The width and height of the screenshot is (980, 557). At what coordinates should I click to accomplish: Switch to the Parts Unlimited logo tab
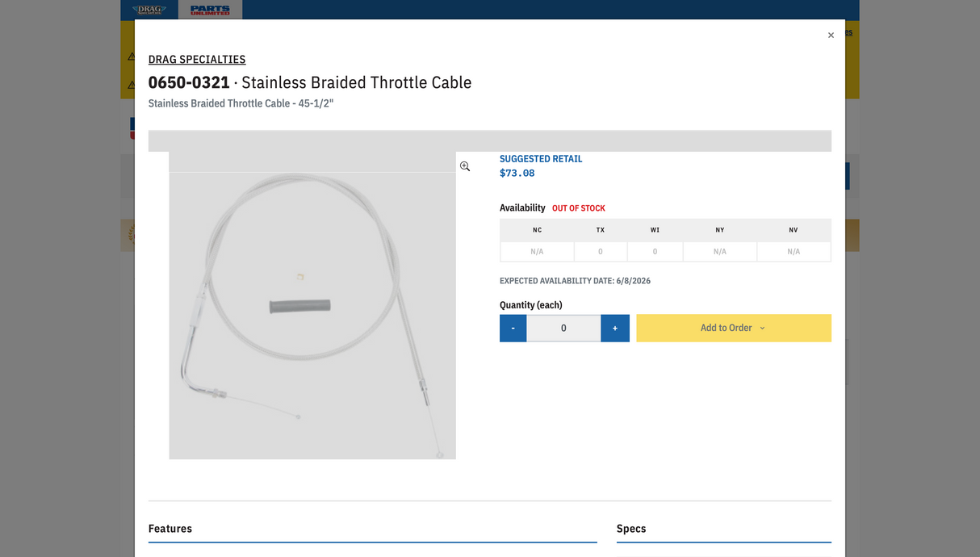pos(210,10)
